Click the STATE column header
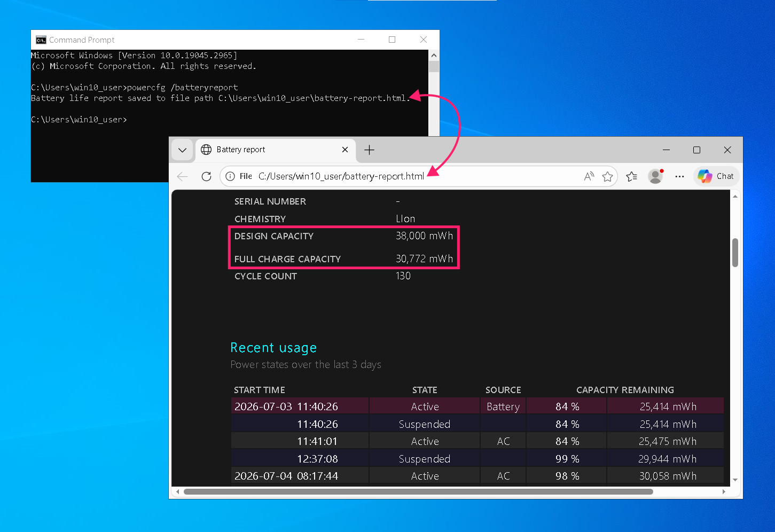 pos(425,390)
